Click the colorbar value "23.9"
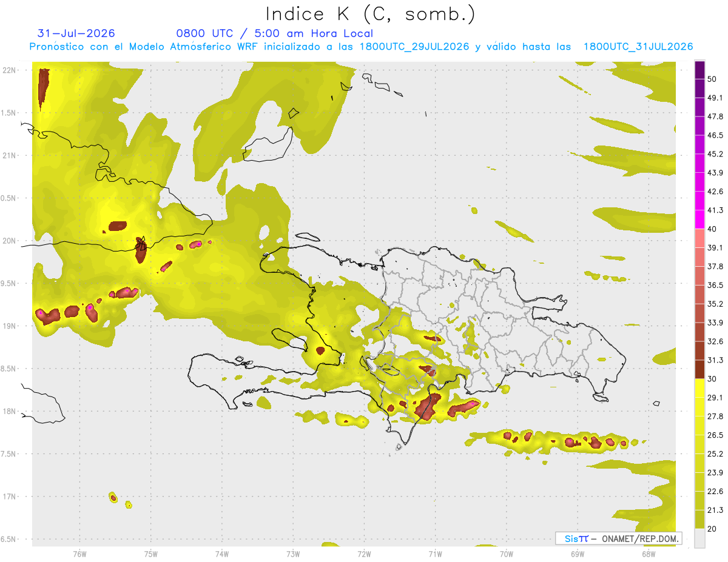728x562 pixels. [x=715, y=473]
